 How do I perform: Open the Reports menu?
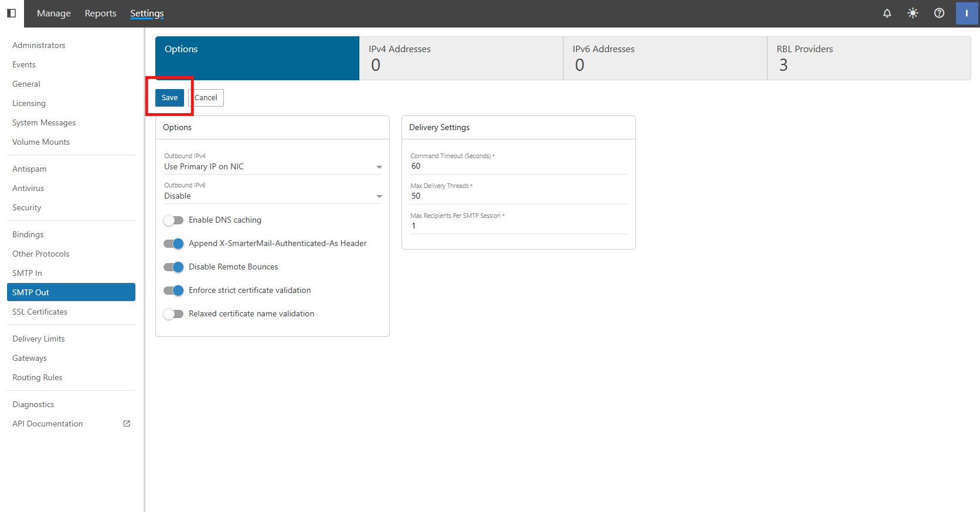(100, 13)
